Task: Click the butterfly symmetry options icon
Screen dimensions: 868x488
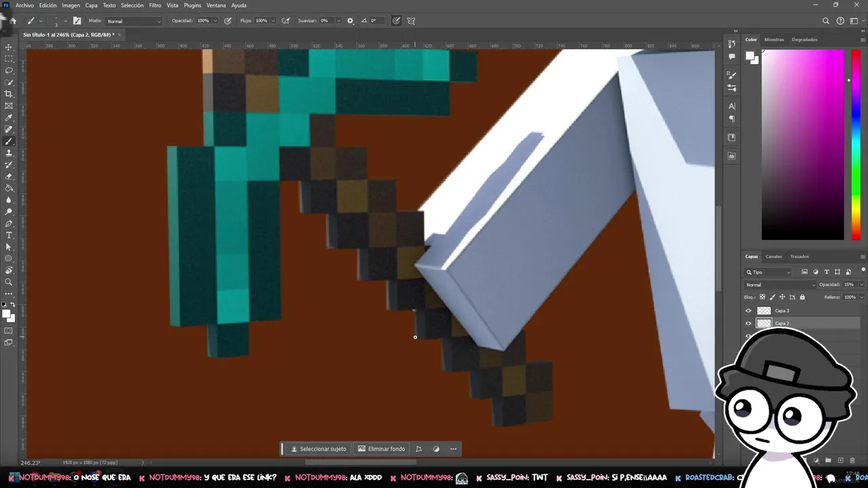Action: coord(411,20)
